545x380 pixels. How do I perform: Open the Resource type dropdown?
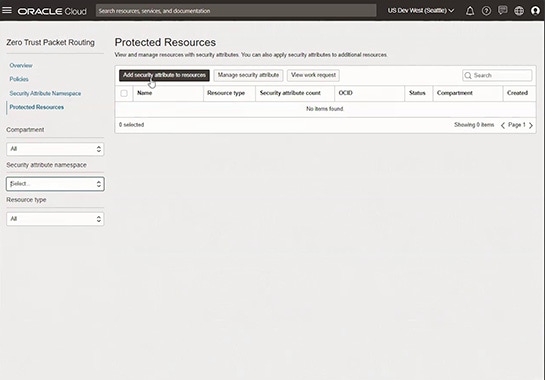[x=55, y=219]
